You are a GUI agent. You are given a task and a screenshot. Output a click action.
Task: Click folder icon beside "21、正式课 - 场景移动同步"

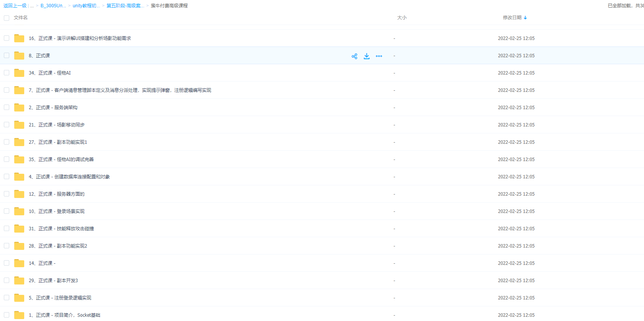19,125
